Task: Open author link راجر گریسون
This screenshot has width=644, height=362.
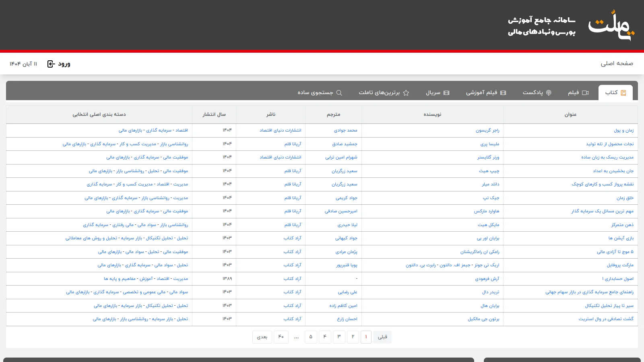Action: coord(487,130)
